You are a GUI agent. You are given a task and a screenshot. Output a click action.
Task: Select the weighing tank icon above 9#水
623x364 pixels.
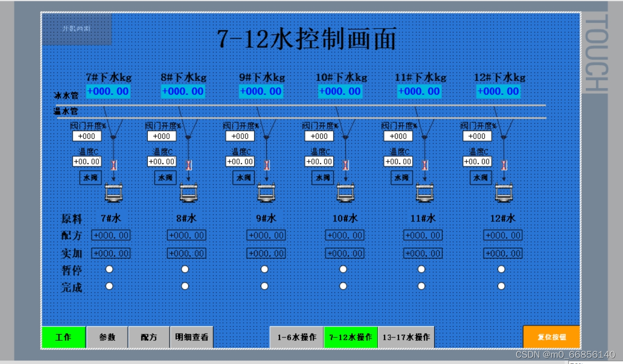[x=267, y=192]
